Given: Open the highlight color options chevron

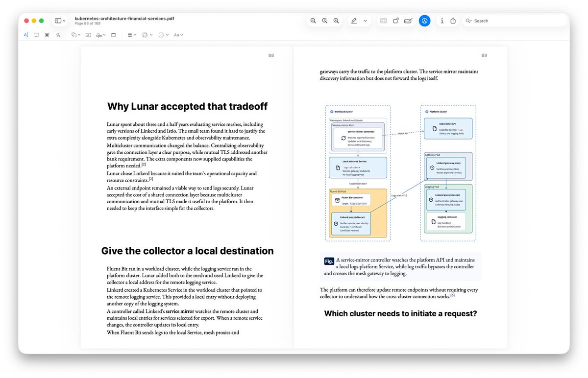Looking at the screenshot, I should click(x=365, y=21).
